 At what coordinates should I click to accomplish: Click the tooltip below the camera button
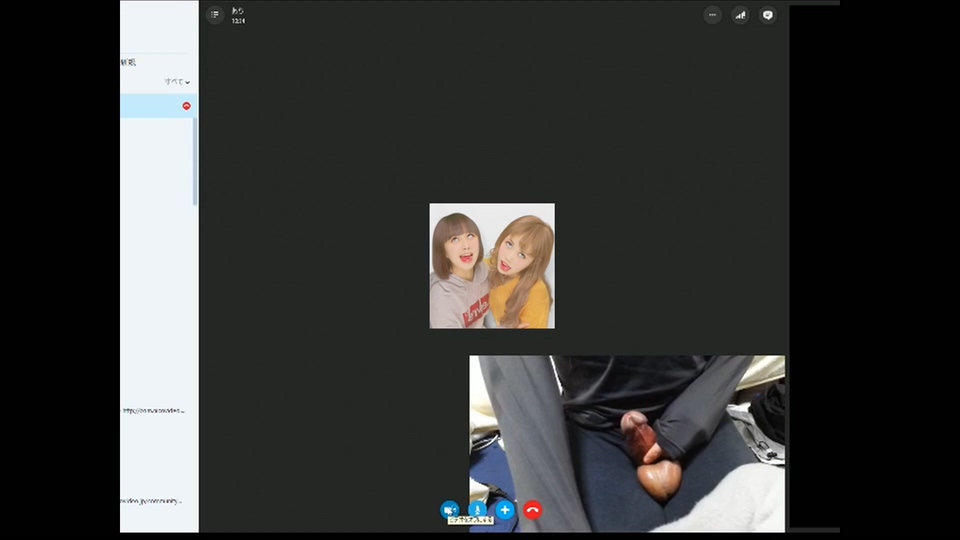point(470,521)
